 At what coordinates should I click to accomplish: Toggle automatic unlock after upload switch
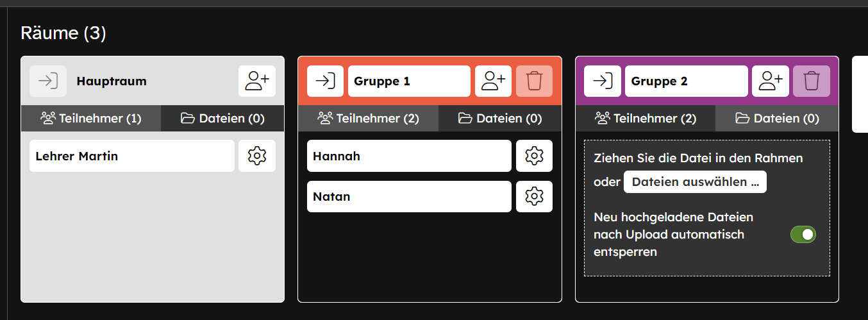(x=803, y=235)
